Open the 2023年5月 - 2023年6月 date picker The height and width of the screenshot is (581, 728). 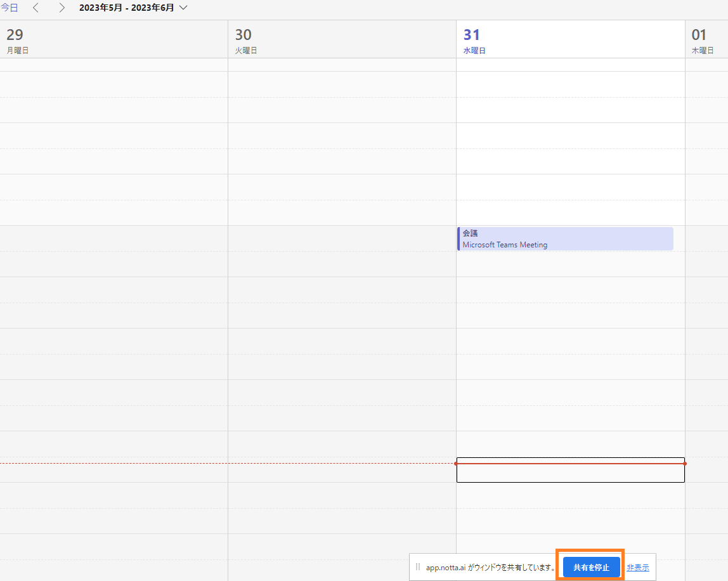pos(133,8)
